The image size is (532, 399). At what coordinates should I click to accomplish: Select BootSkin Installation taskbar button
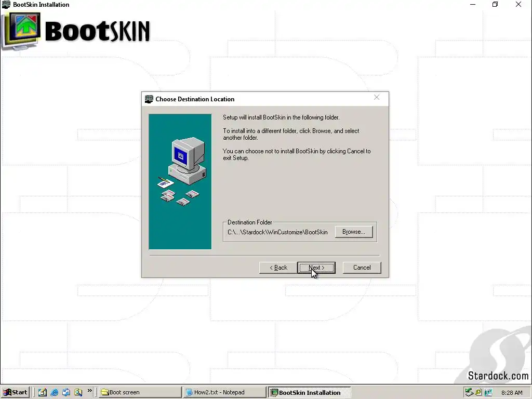pos(309,392)
